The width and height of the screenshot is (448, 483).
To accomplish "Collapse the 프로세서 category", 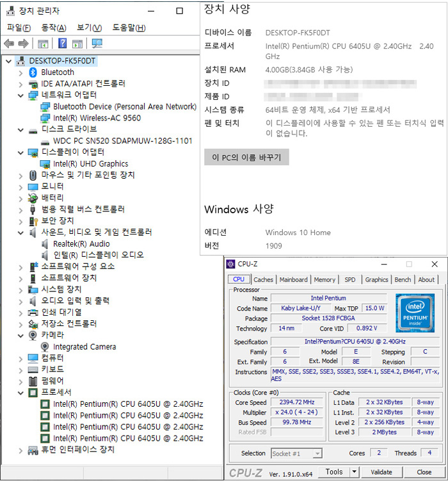I will tap(20, 393).
